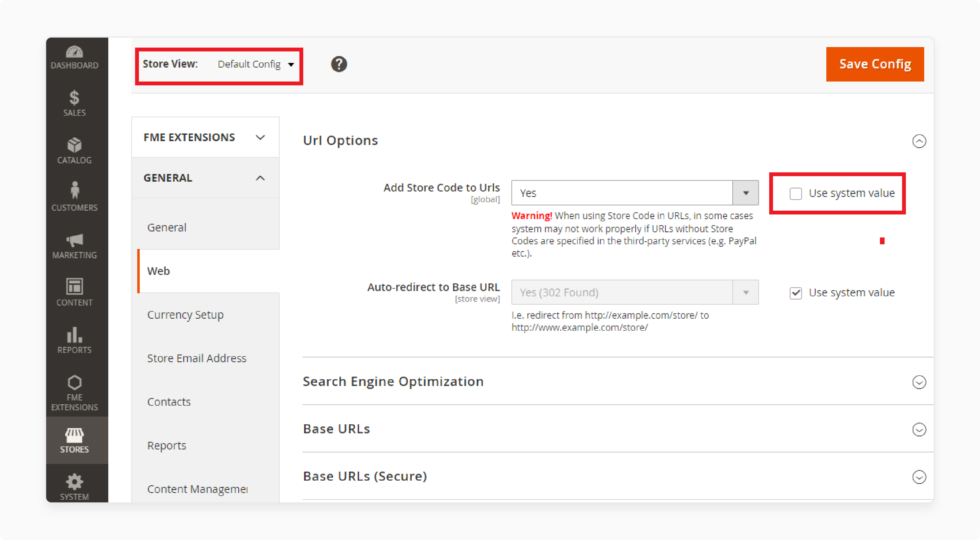
Task: Enable Use system value for Add Store Code
Action: 792,193
